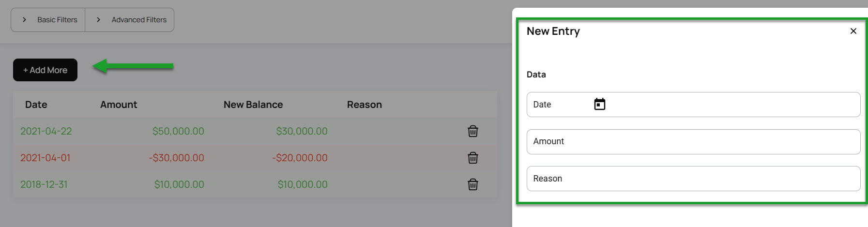Screen dimensions: 868x227
Task: Select the 2021-04-22 row date
Action: pos(46,131)
